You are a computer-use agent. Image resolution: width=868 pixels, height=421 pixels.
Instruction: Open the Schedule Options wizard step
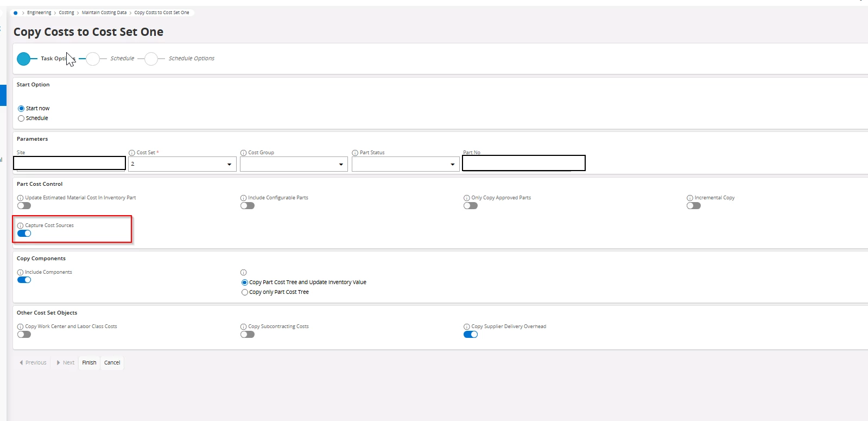coord(151,59)
